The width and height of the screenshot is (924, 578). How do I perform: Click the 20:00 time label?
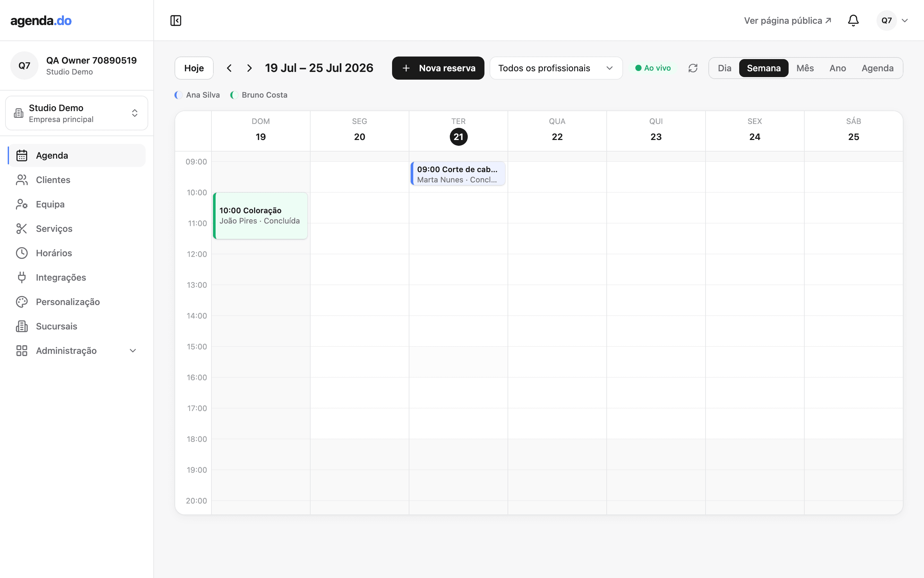tap(196, 501)
